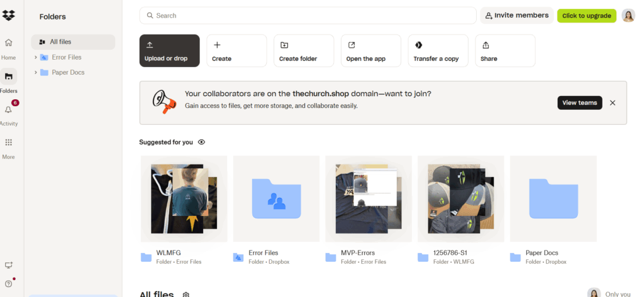The width and height of the screenshot is (644, 297).
Task: Dismiss the thechurch.shop domain banner
Action: [613, 103]
